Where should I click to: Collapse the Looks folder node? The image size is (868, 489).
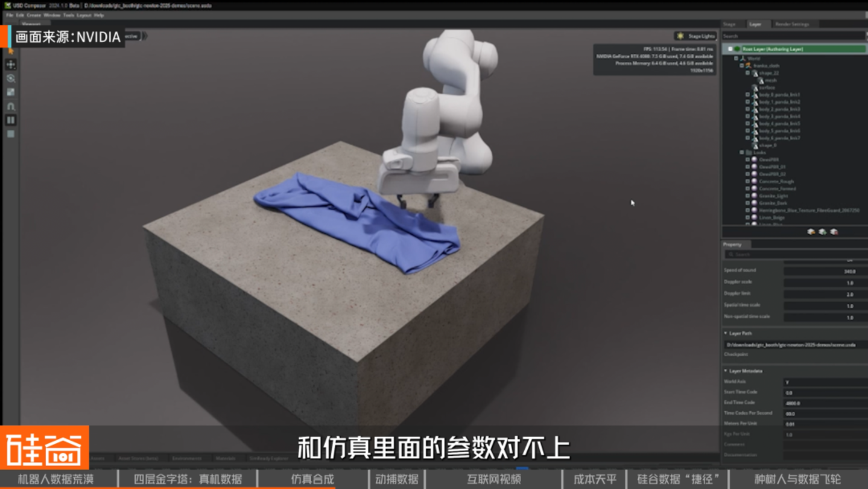pyautogui.click(x=742, y=153)
